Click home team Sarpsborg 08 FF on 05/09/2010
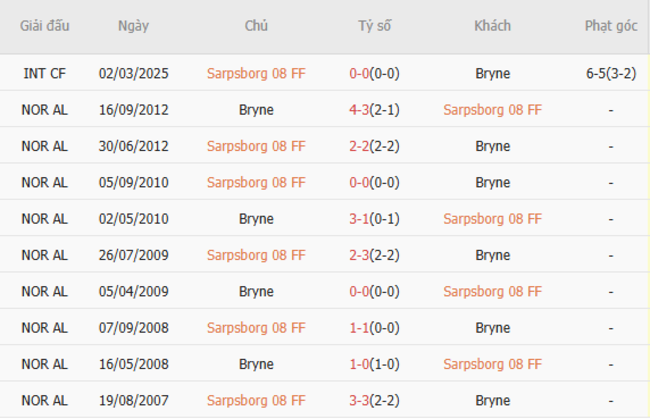The width and height of the screenshot is (650, 419). click(x=256, y=182)
